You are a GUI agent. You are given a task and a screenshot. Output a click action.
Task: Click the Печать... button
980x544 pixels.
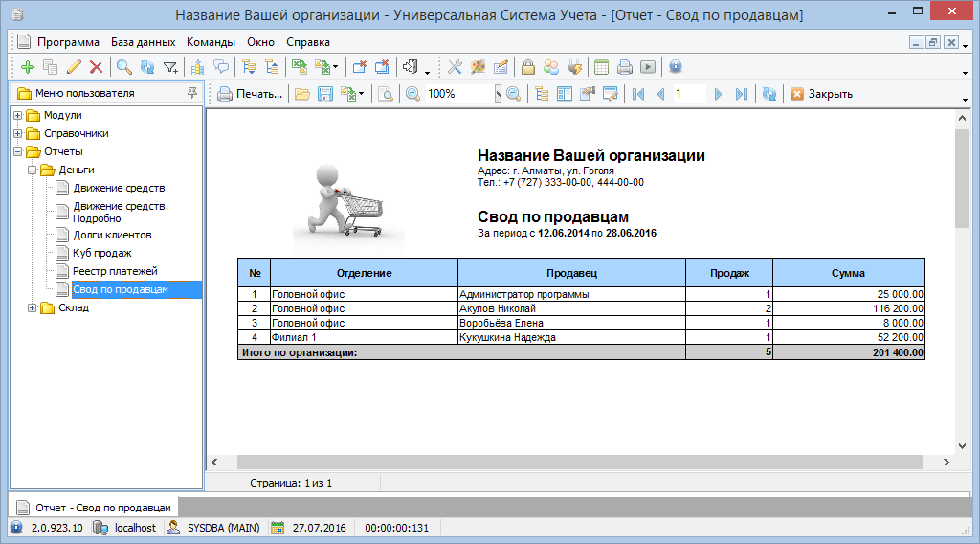point(251,94)
